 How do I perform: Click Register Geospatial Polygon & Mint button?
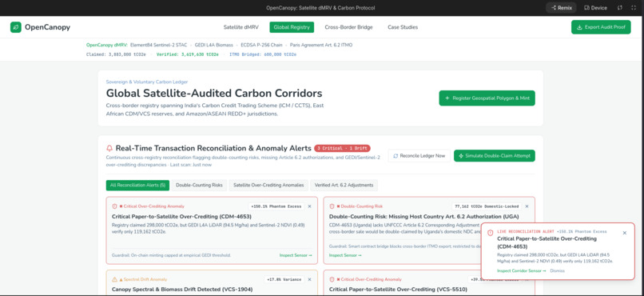click(487, 98)
